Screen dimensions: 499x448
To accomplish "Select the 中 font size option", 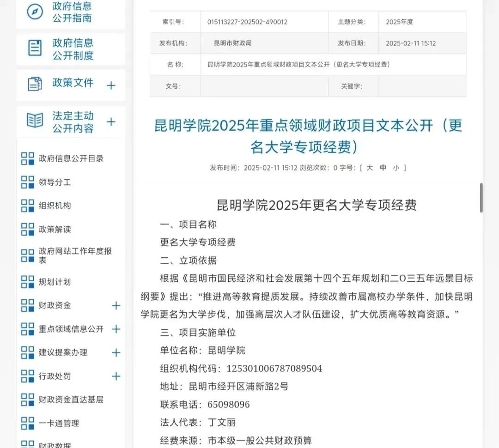I will coord(383,168).
